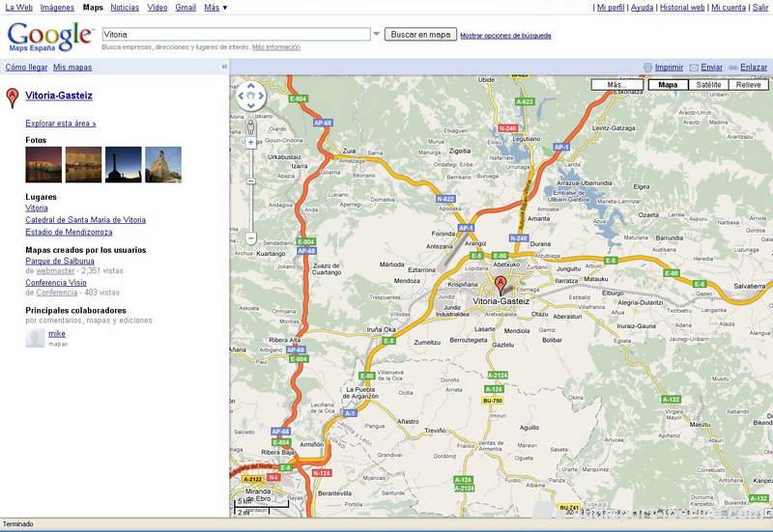773x532 pixels.
Task: Click Enlazar link
Action: (x=754, y=67)
